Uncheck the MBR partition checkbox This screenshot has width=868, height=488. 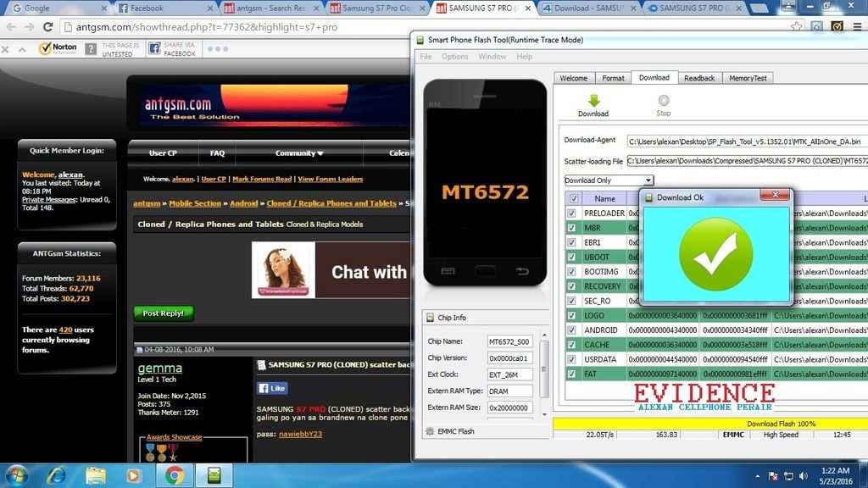tap(571, 227)
